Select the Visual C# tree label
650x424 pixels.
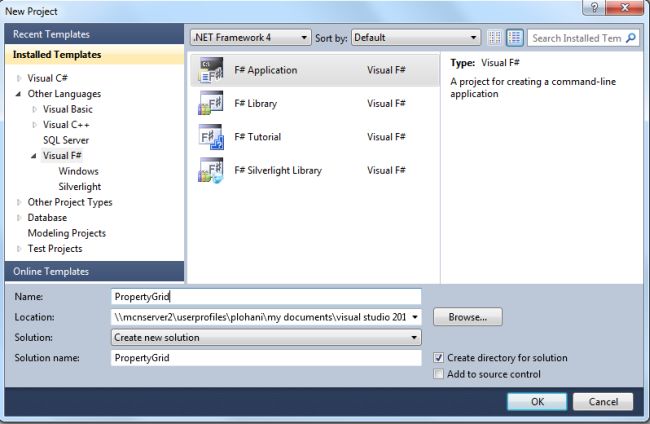47,78
